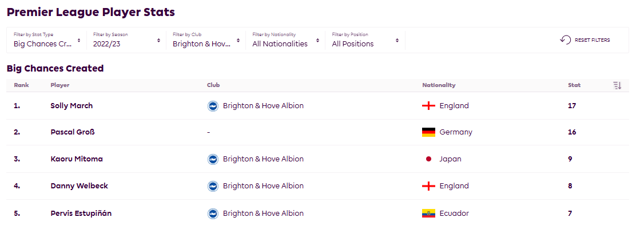This screenshot has width=644, height=225.
Task: Click Ecuador flag in Pervis Estupiñán row
Action: pyautogui.click(x=428, y=214)
